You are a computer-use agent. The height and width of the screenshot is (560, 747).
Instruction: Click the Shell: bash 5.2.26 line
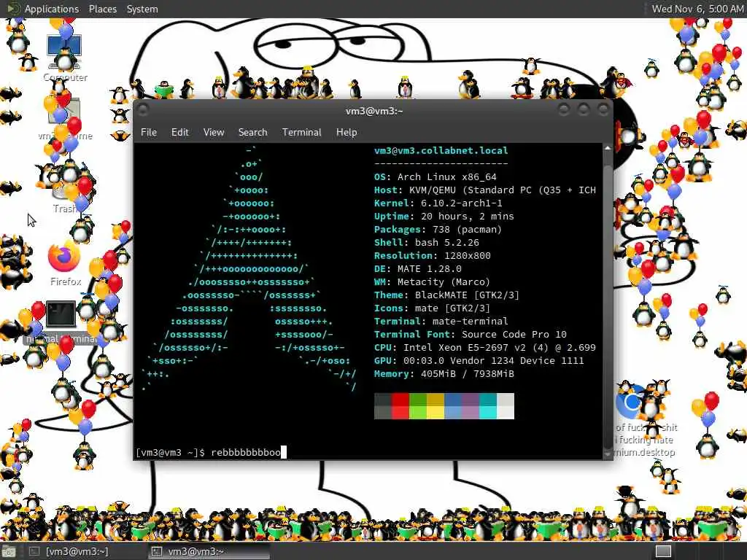pos(426,242)
